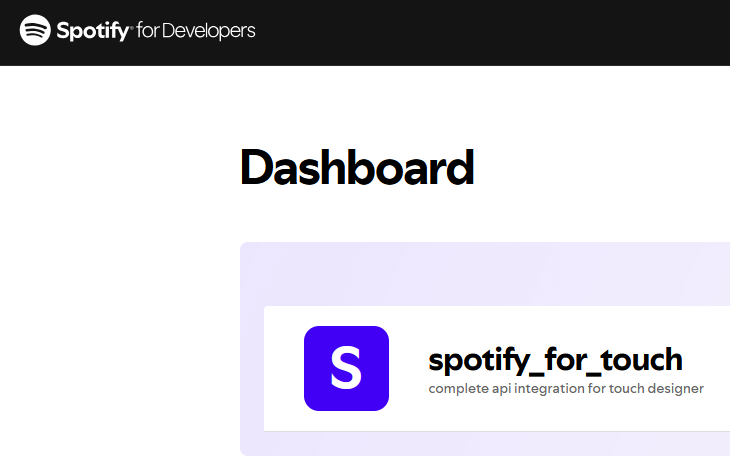Open the spotify_for_touch app
Viewport: 730px width, 476px height.
[555, 359]
